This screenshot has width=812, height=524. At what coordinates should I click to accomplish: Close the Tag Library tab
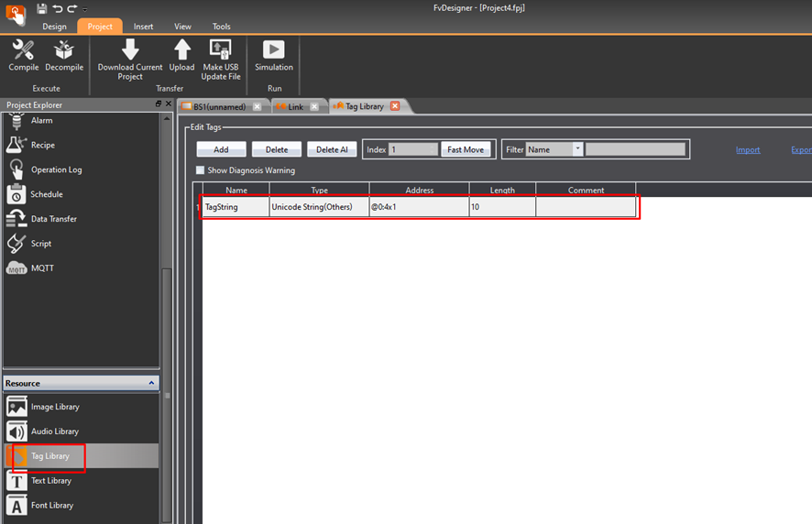click(x=395, y=106)
